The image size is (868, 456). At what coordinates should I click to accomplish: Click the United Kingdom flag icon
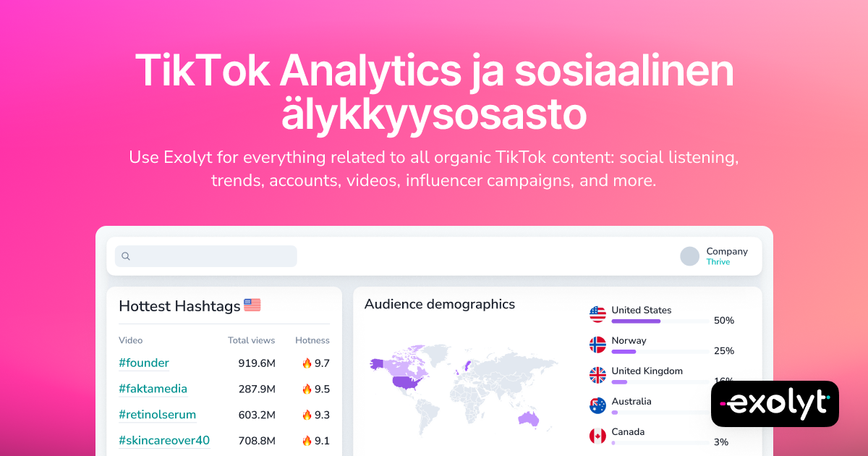point(597,375)
